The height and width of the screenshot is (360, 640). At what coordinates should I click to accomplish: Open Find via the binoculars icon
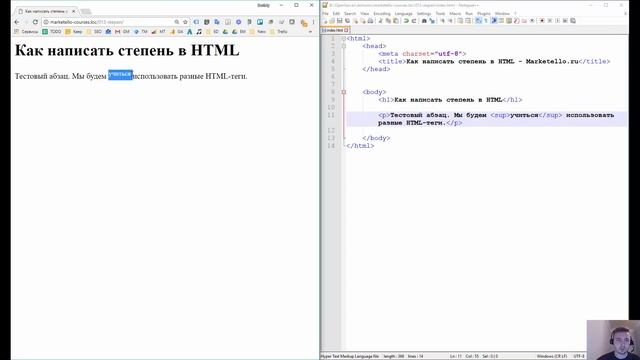(x=424, y=20)
